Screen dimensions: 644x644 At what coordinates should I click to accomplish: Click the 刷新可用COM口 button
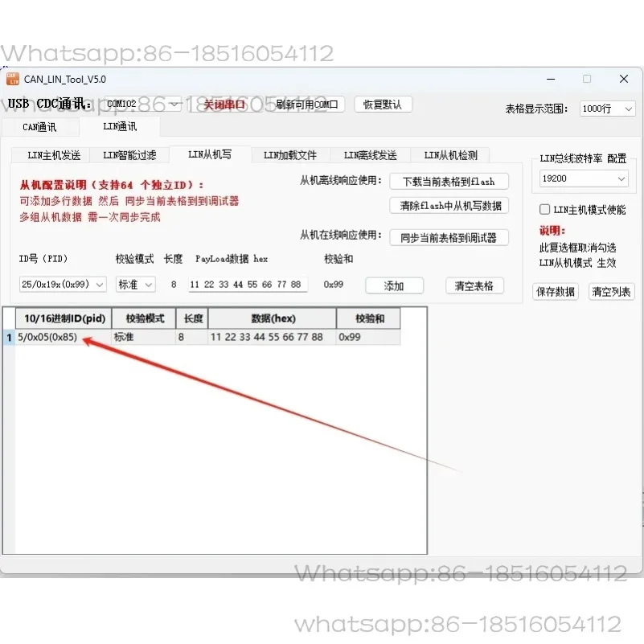307,105
